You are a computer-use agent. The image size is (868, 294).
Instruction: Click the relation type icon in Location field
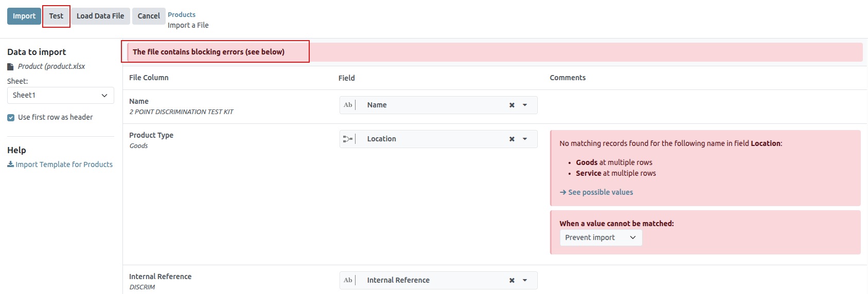tap(348, 139)
